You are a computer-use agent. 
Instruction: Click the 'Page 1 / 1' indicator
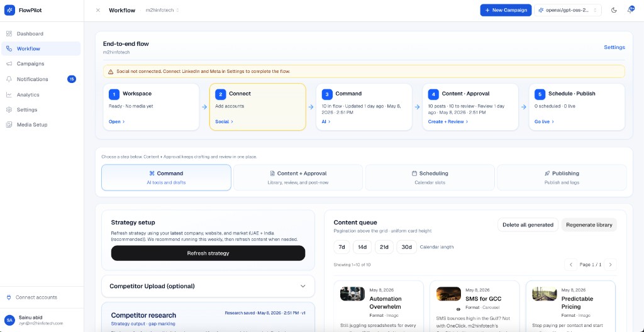590,265
